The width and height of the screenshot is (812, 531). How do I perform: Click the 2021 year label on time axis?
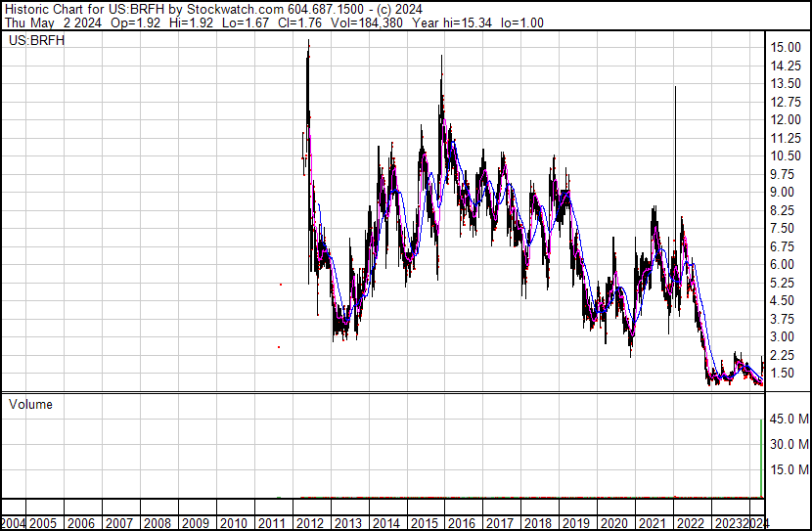pos(653,523)
